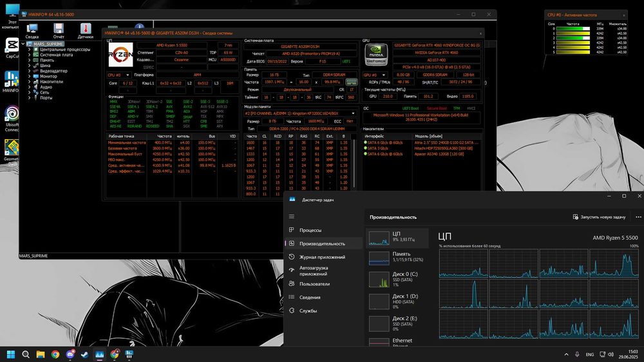Click the Отчёт floppy disk icon
The width and height of the screenshot is (644, 362).
click(x=59, y=31)
